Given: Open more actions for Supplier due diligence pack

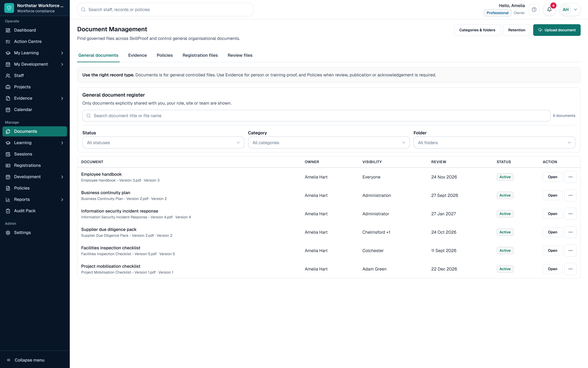Looking at the screenshot, I should point(571,232).
